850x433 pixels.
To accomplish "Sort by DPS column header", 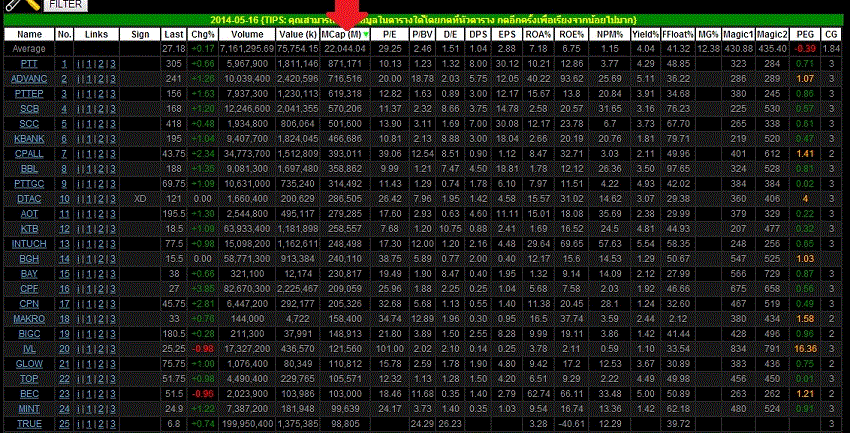I will click(x=478, y=34).
